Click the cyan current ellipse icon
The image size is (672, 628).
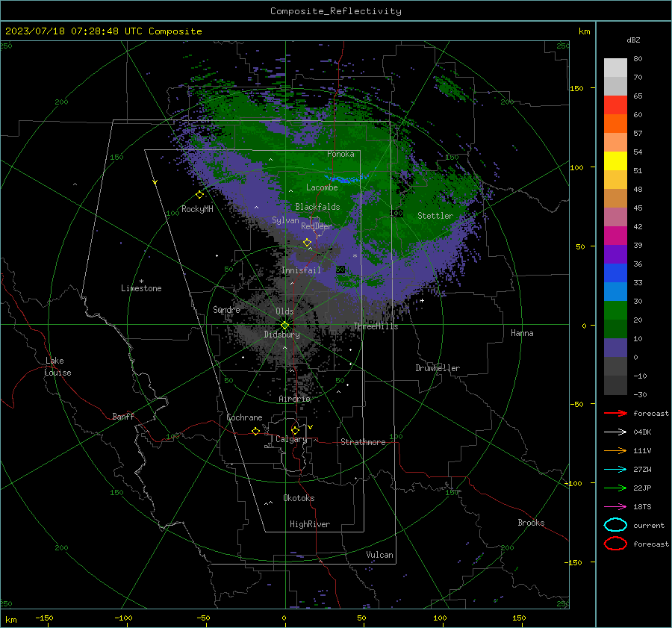[x=615, y=525]
